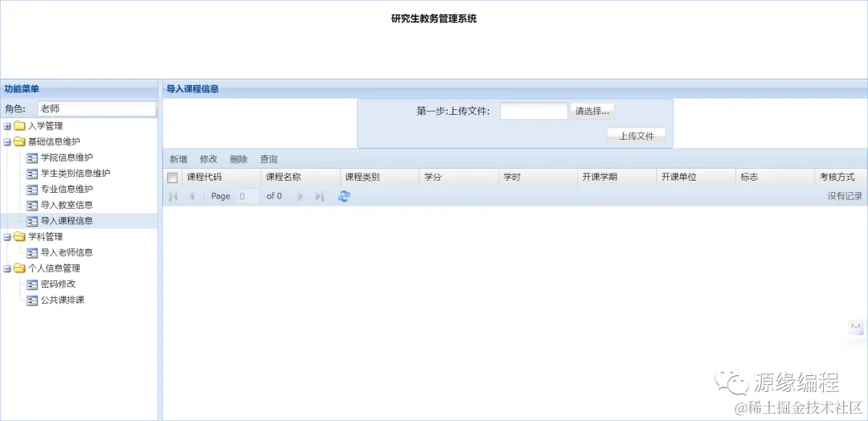This screenshot has height=421, width=868.
Task: Click the 开课单位 column header
Action: click(x=696, y=178)
